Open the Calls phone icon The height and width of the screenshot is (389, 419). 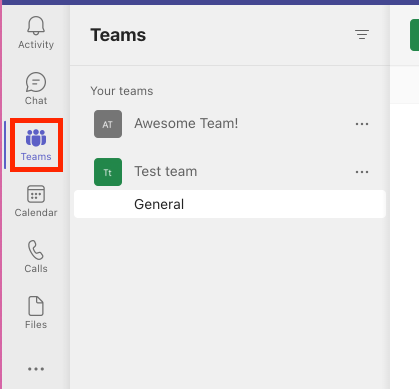36,250
